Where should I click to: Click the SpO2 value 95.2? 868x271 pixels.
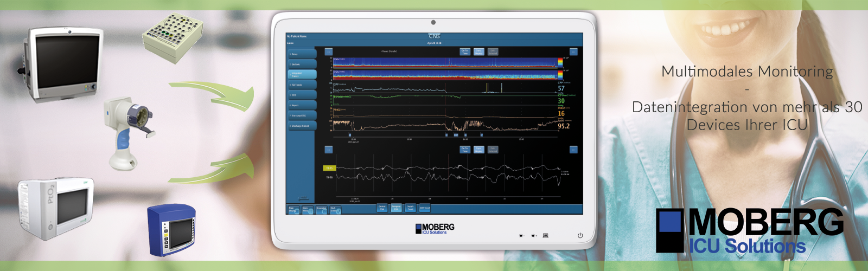(x=564, y=126)
